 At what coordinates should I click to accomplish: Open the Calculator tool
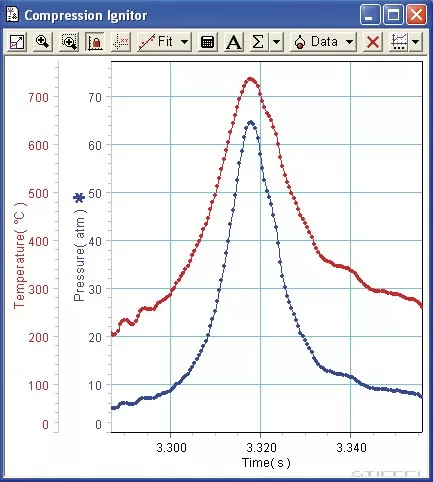click(207, 42)
